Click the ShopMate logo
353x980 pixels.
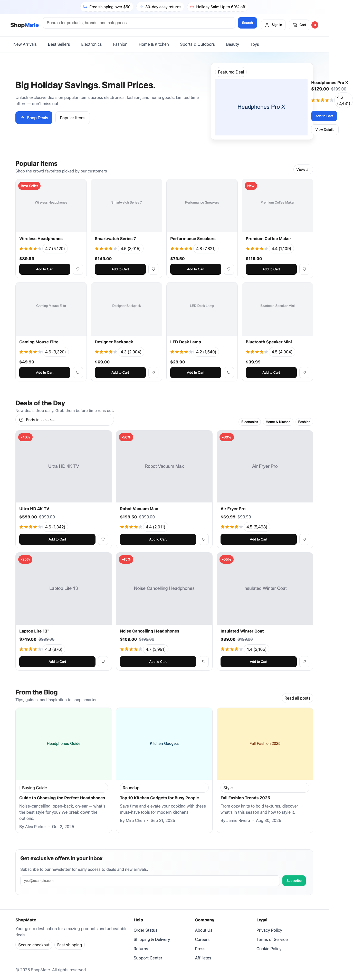[x=24, y=25]
